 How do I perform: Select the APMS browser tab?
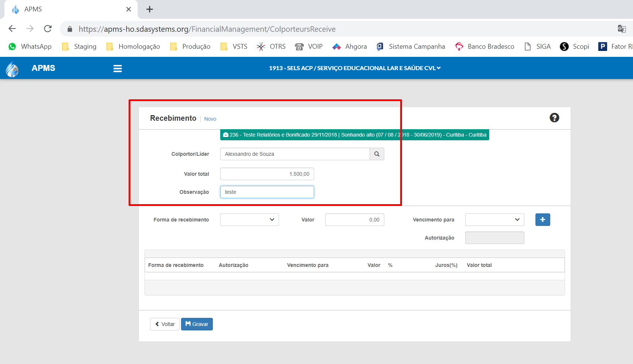pos(70,9)
